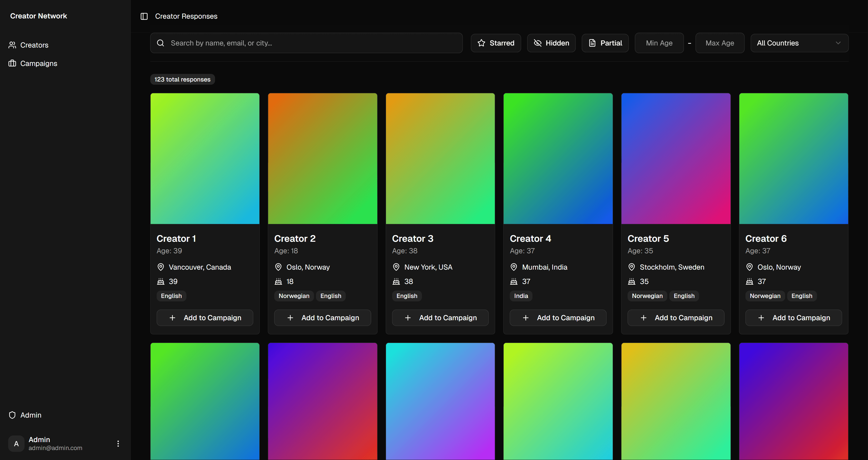The height and width of the screenshot is (460, 868).
Task: Click the Creators people icon in the sidebar
Action: pyautogui.click(x=13, y=45)
